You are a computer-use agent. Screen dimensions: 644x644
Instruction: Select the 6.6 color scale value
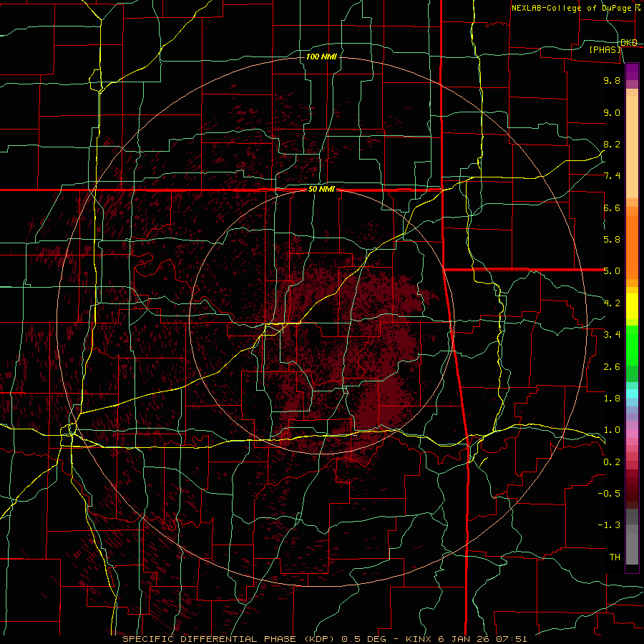click(612, 208)
